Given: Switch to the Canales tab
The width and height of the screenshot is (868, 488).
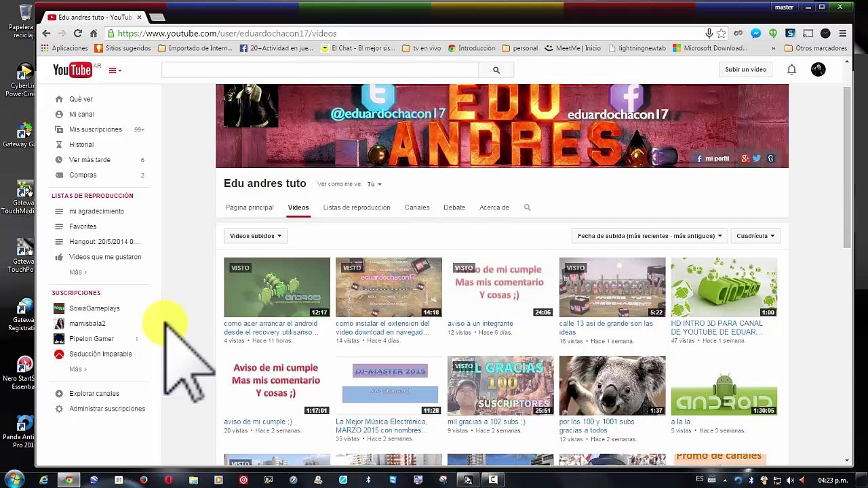Looking at the screenshot, I should (417, 207).
